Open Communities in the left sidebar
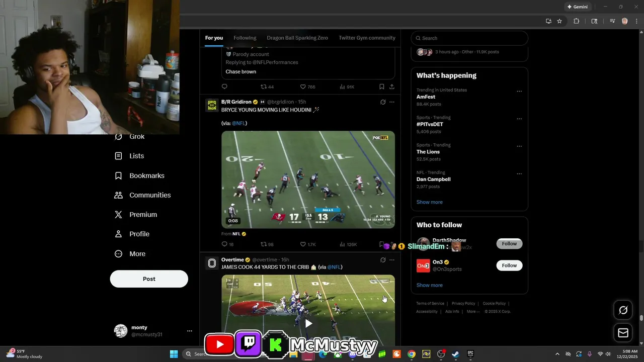This screenshot has width=644, height=362. [x=142, y=195]
